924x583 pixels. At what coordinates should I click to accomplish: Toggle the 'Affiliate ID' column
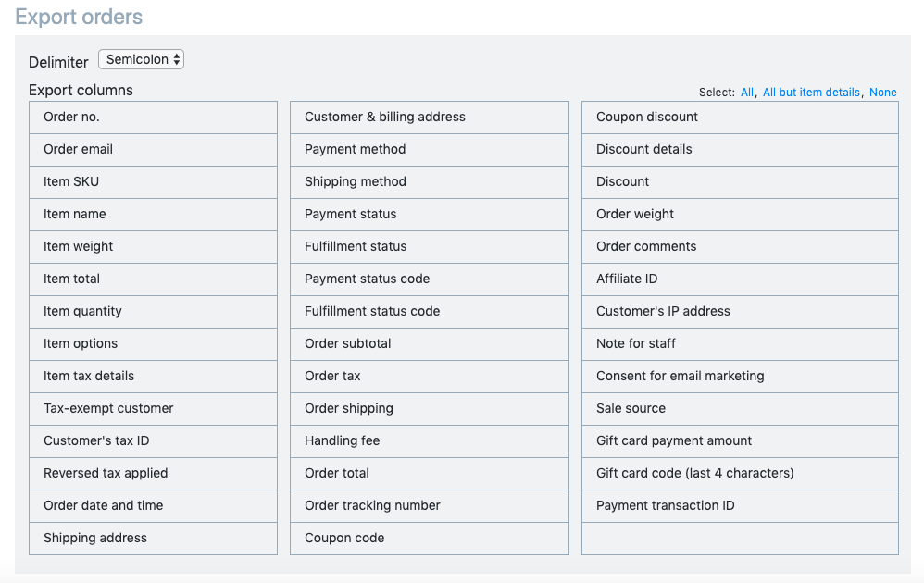740,279
